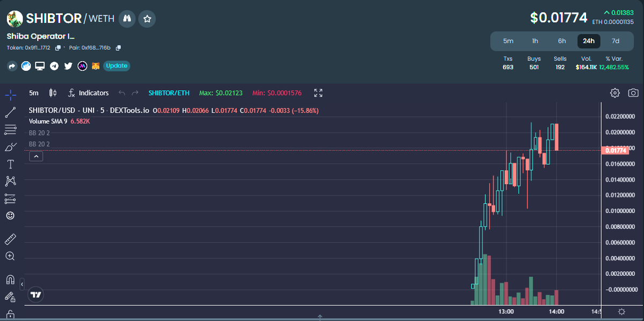This screenshot has height=321, width=644.
Task: Click the Max: $0.02123 label
Action: 221,93
